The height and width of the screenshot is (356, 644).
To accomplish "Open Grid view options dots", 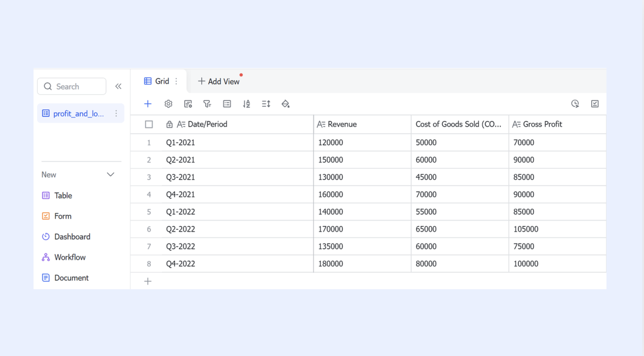I will click(x=176, y=81).
